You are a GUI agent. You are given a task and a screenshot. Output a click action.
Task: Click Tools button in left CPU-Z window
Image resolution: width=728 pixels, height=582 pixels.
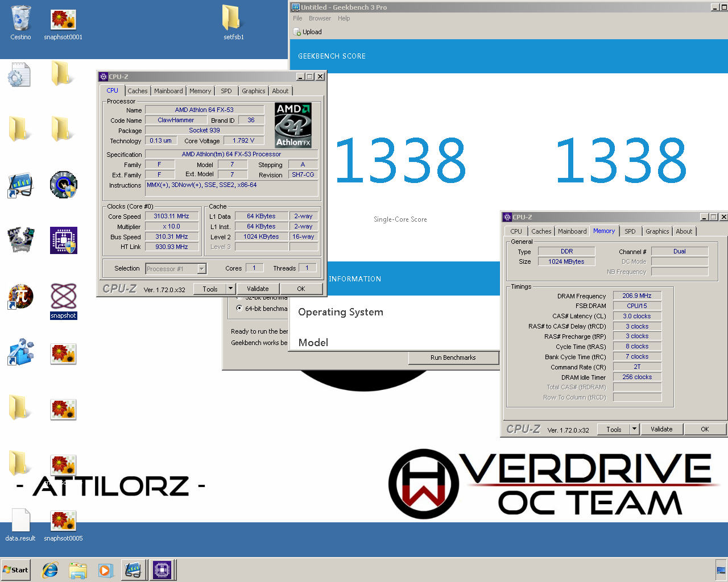tap(210, 289)
